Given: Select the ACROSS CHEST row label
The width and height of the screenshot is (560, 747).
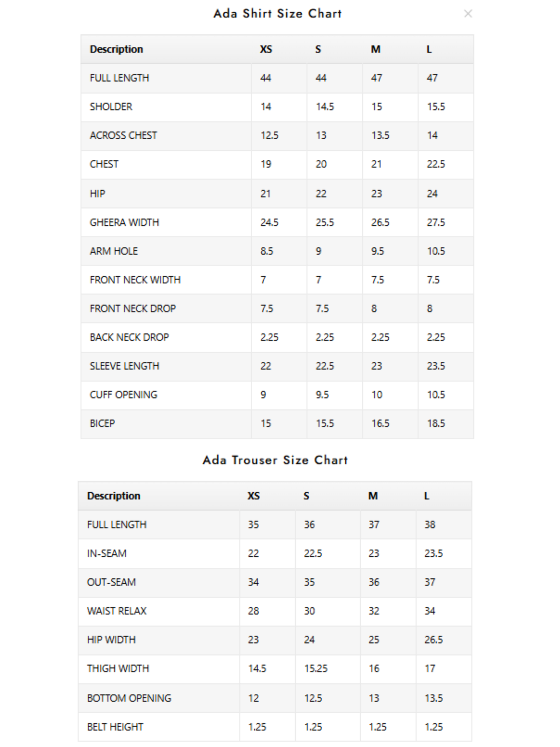Looking at the screenshot, I should click(123, 135).
